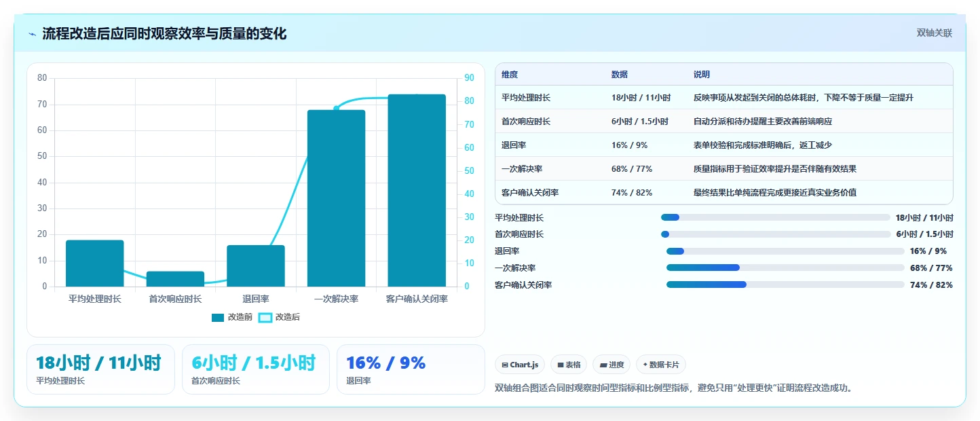Click chart x-axis label 客户确认关闭率

point(417,299)
